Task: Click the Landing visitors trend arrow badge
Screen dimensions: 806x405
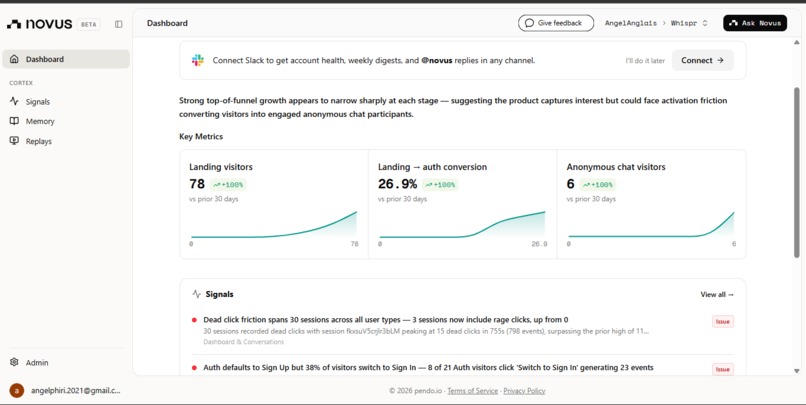Action: click(227, 185)
